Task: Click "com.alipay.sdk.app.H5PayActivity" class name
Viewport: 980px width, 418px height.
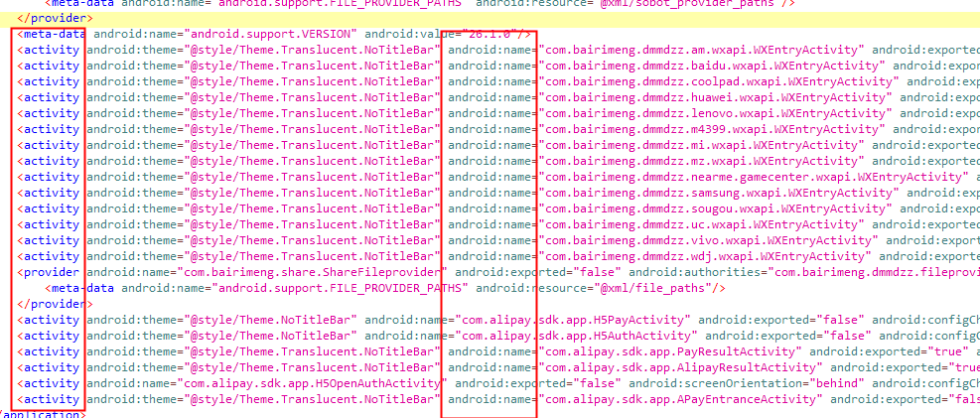Action: [x=573, y=321]
